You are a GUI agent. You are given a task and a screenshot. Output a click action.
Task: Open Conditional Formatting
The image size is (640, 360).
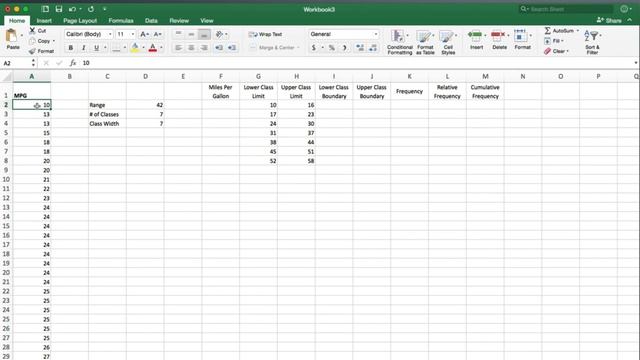pos(400,42)
